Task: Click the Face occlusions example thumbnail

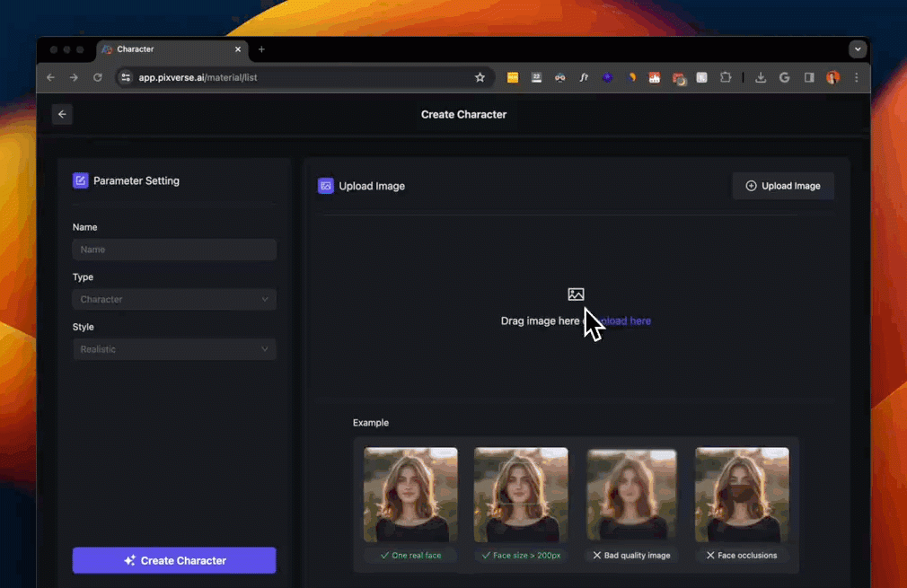Action: (x=742, y=495)
